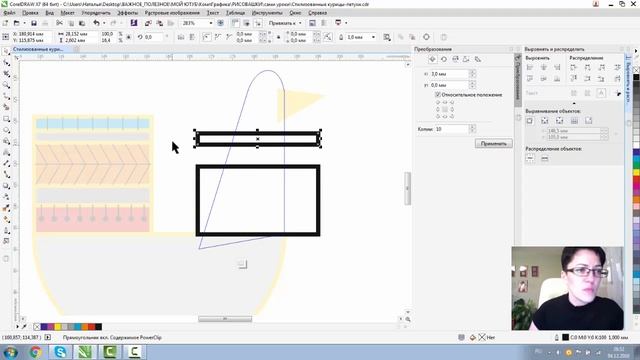640x360 pixels.
Task: Open the application launcher dropdown arrow in the toolbar
Action: point(346,23)
